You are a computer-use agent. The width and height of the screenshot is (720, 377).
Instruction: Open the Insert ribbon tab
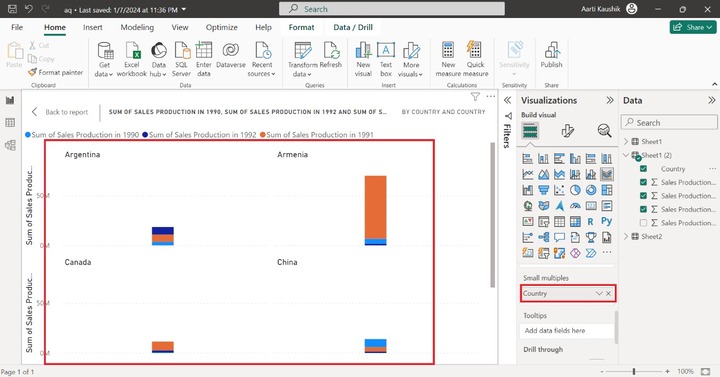tap(93, 27)
